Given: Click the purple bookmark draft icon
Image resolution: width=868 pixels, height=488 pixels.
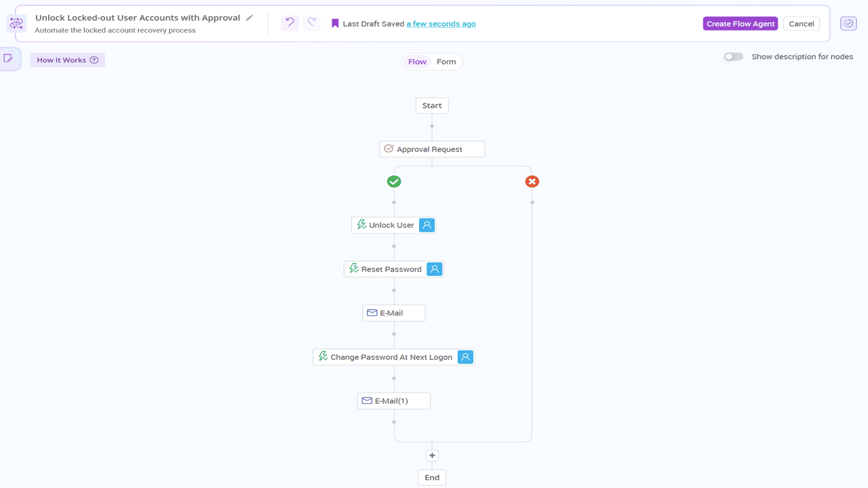Looking at the screenshot, I should (x=334, y=22).
